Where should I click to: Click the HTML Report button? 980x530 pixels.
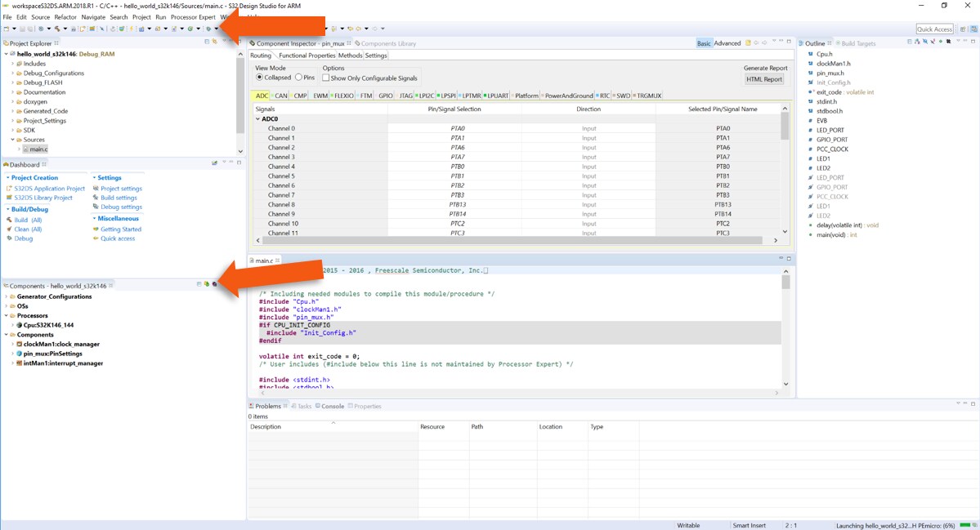coord(764,79)
